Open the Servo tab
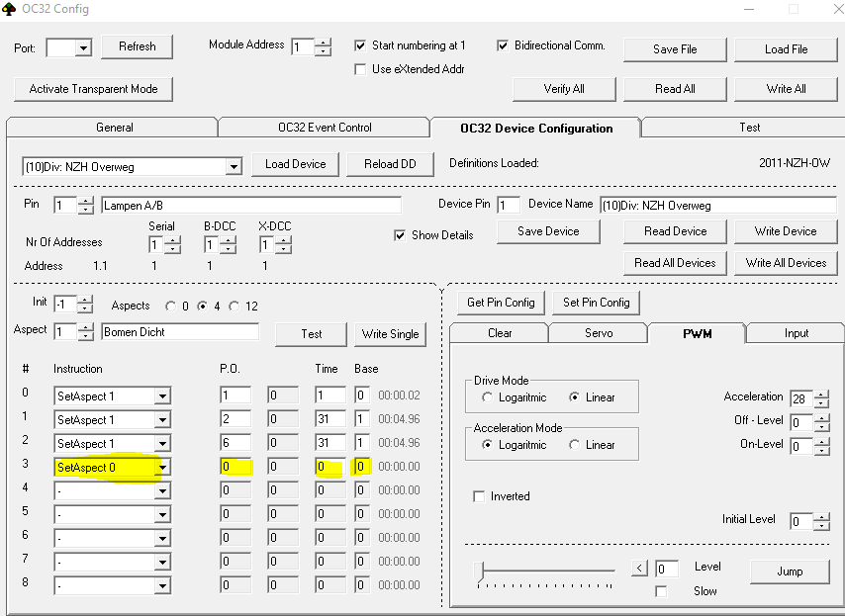This screenshot has height=616, width=845. (598, 333)
